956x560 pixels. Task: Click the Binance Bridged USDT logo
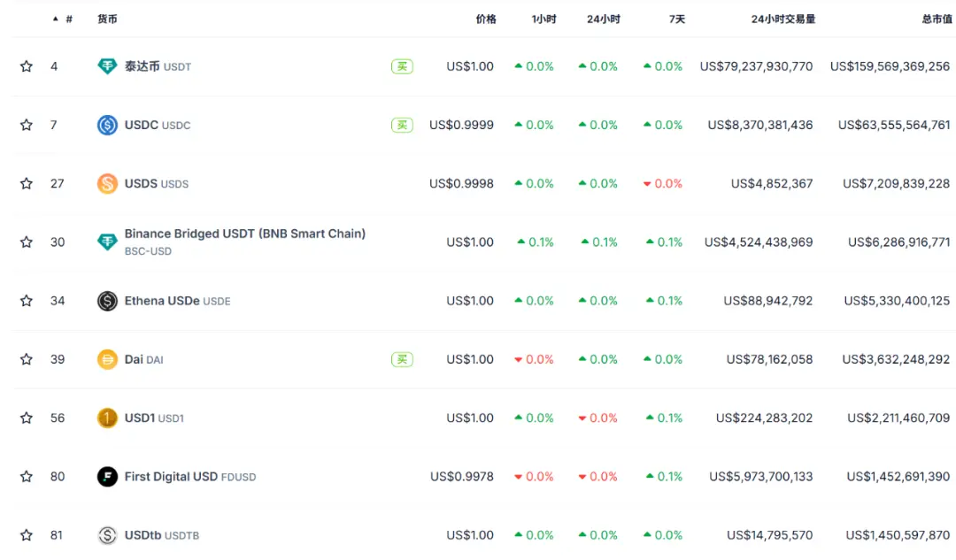tap(107, 242)
